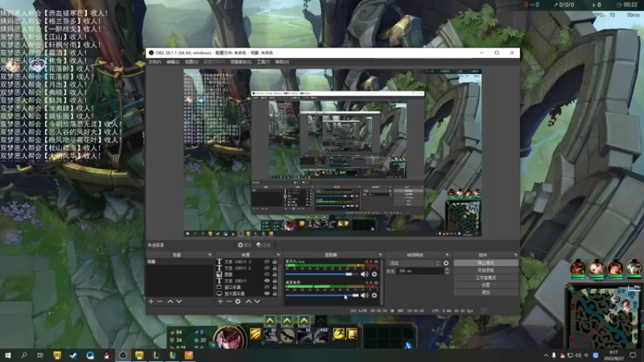Image resolution: width=644 pixels, height=362 pixels.
Task: Open the transition properties gear icon
Action: coord(446,263)
